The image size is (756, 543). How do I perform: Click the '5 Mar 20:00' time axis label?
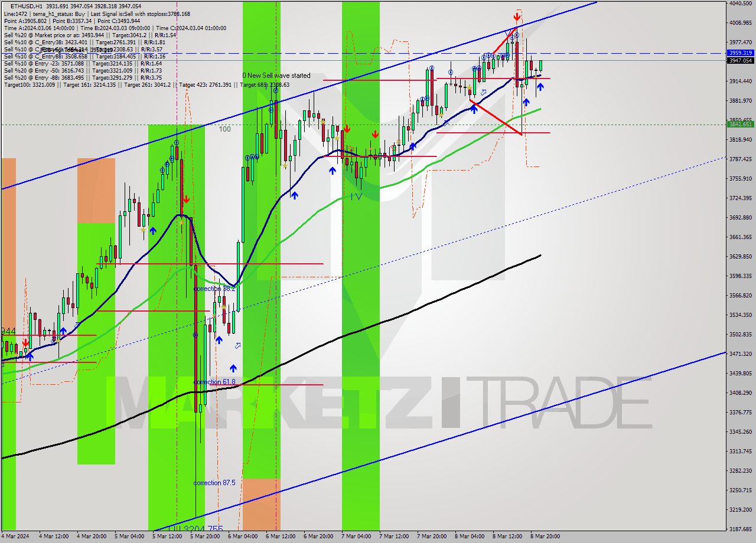point(205,537)
